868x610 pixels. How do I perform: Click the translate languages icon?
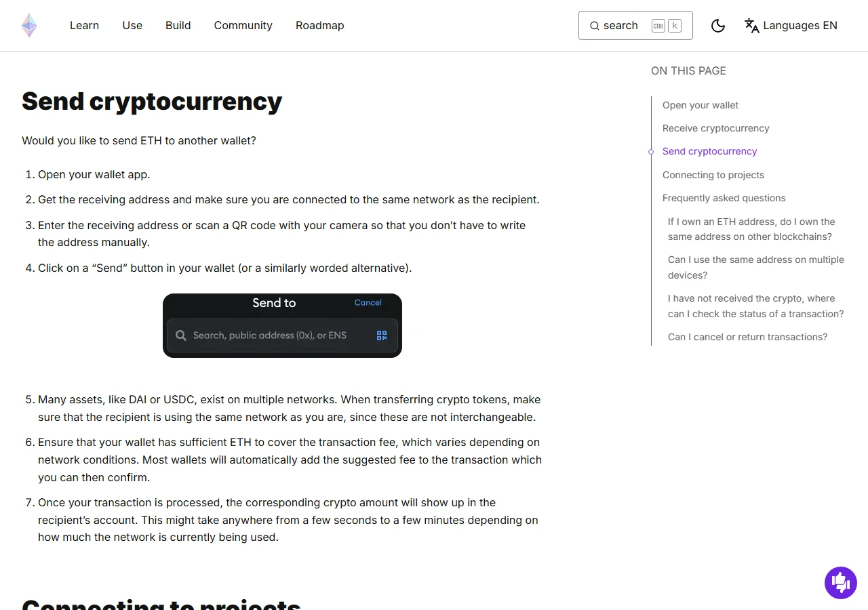[752, 26]
